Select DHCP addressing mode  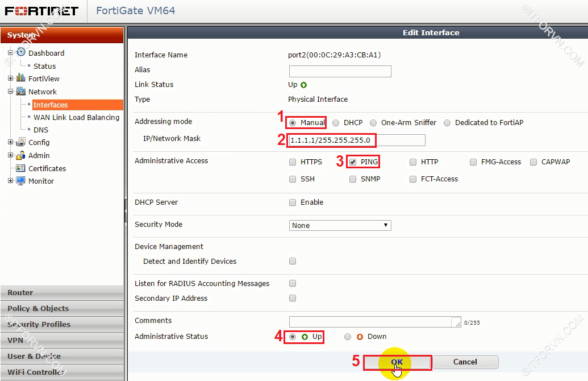336,123
